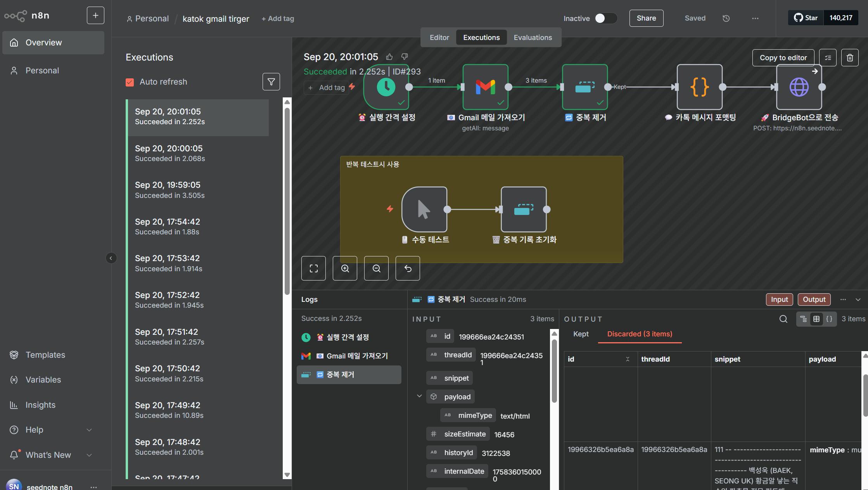Click the Share button
The image size is (868, 490).
(x=646, y=18)
